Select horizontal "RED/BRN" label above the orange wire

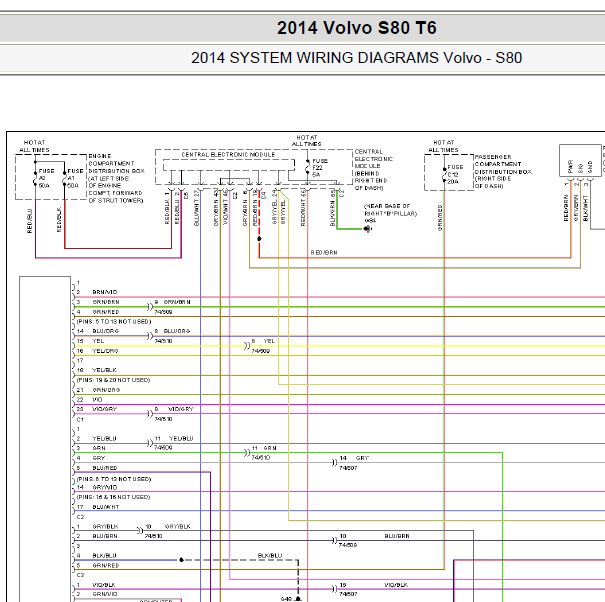coord(324,252)
